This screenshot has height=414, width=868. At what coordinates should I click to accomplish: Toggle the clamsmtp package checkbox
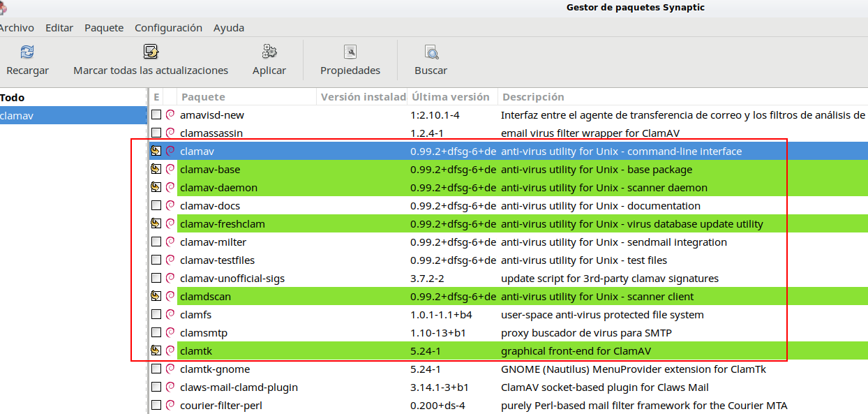[x=156, y=332]
